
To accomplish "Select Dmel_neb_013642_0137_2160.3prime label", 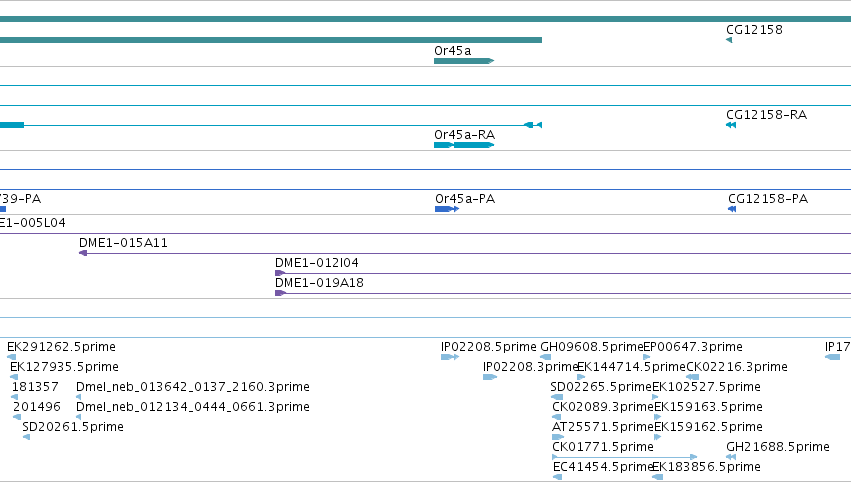I will point(193,387).
